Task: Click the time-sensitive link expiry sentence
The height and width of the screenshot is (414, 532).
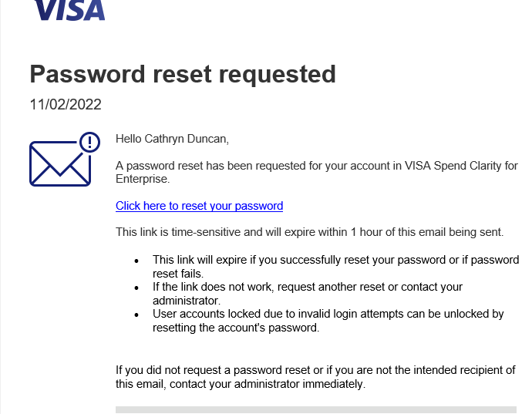Action: (x=309, y=232)
